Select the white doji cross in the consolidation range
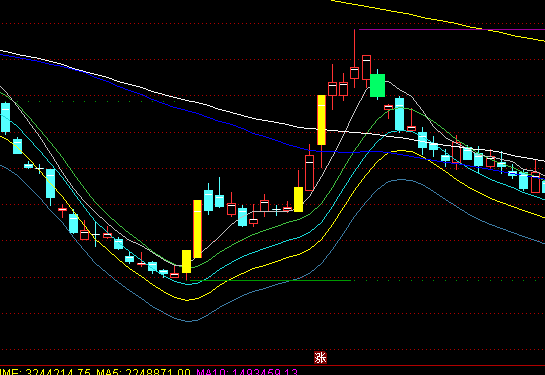Image resolution: width=545 pixels, height=375 pixels. 276,210
